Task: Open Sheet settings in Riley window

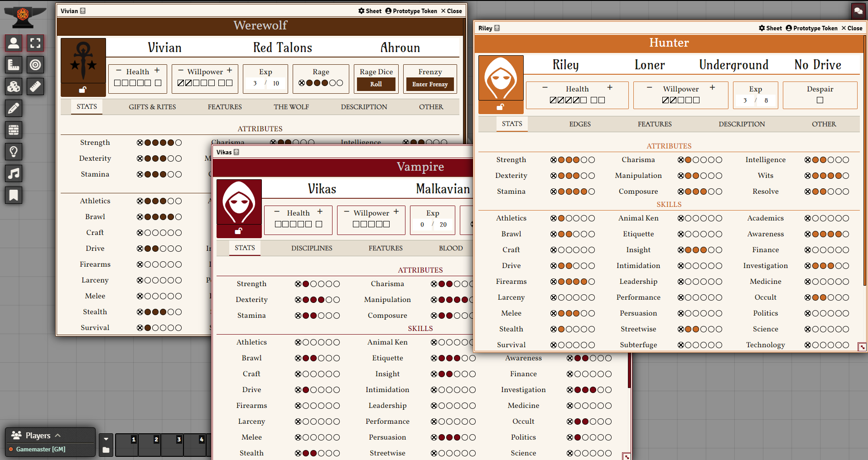Action: (770, 28)
